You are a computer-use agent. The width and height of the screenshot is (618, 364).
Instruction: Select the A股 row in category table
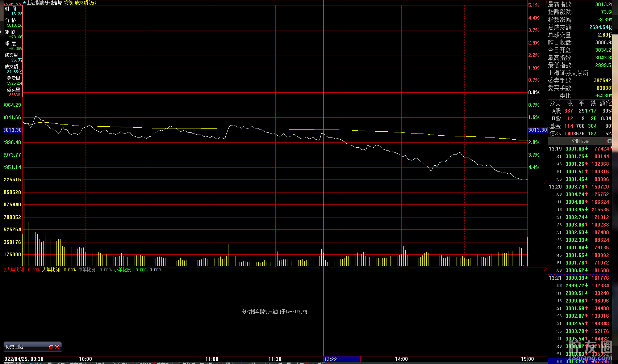556,111
